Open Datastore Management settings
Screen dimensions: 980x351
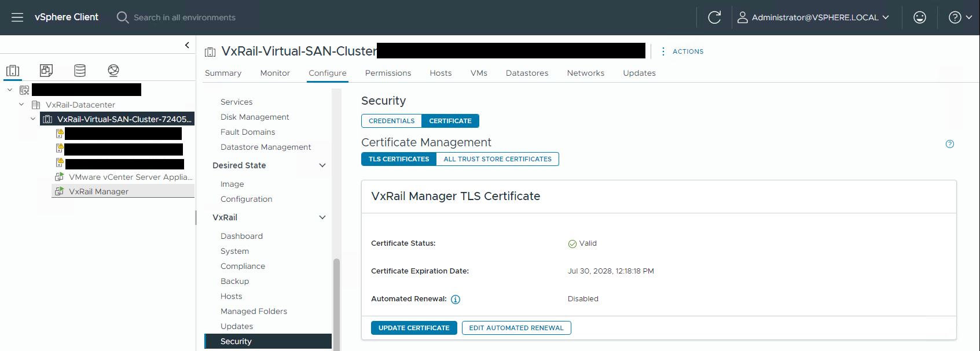click(266, 147)
